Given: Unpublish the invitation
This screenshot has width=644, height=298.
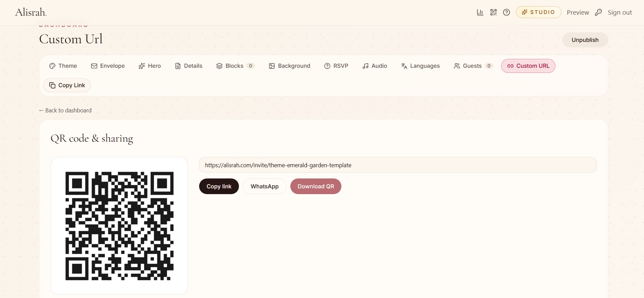Looking at the screenshot, I should (585, 40).
